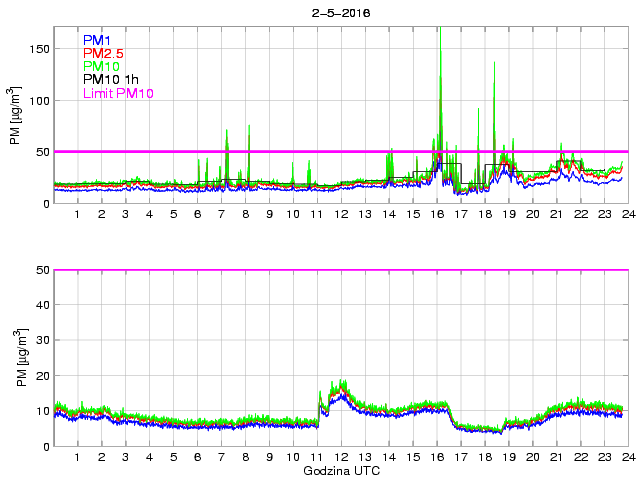This screenshot has height=480, width=640.
Task: Click hour 16 tick label in top chart
Action: click(436, 215)
